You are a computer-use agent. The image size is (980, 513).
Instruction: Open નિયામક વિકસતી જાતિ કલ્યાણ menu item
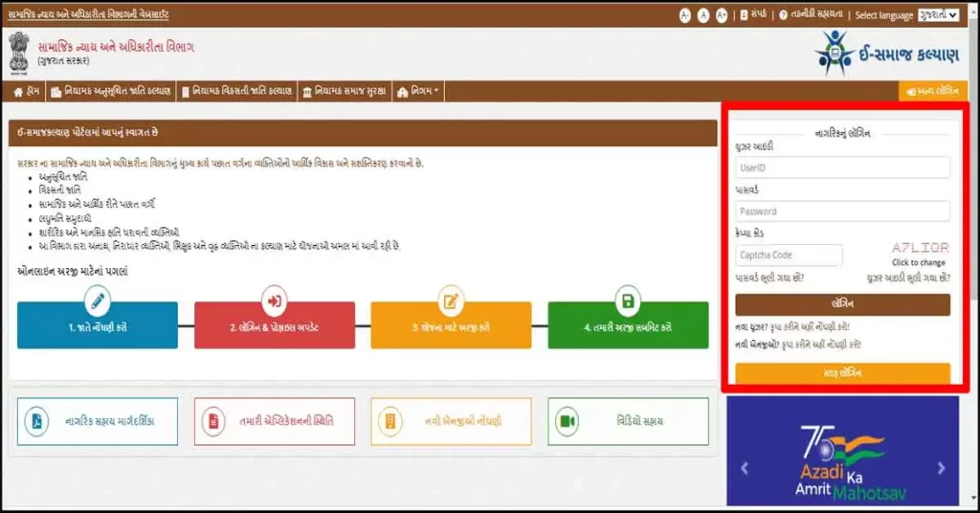coord(237,91)
